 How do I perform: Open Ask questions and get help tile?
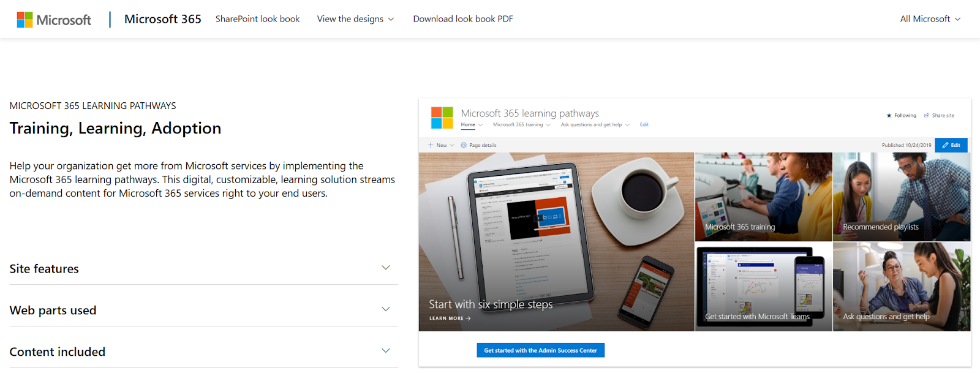coord(902,287)
